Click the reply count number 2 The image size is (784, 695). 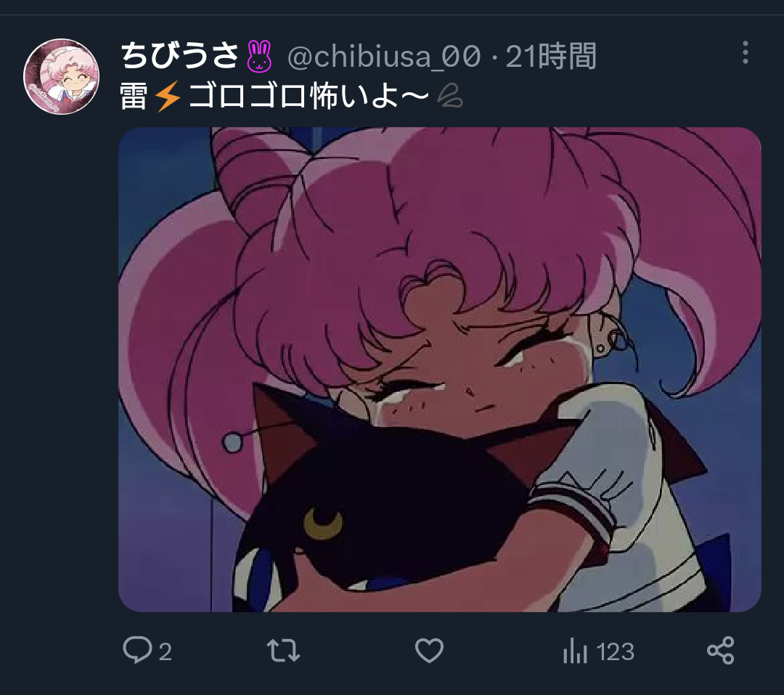pyautogui.click(x=166, y=652)
